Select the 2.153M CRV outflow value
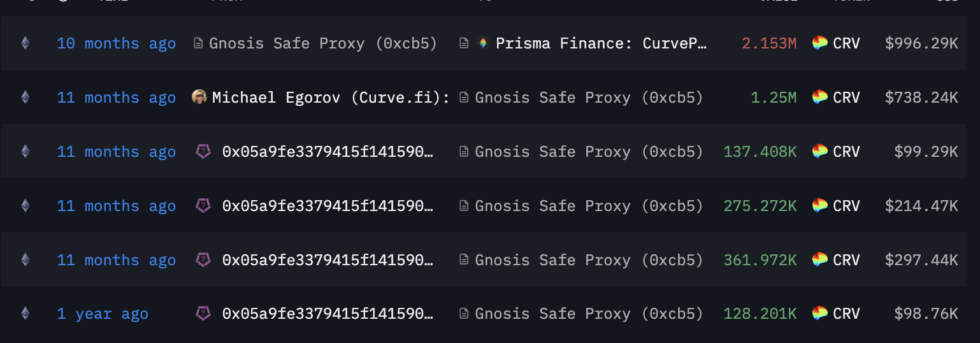The height and width of the screenshot is (343, 980). click(769, 43)
